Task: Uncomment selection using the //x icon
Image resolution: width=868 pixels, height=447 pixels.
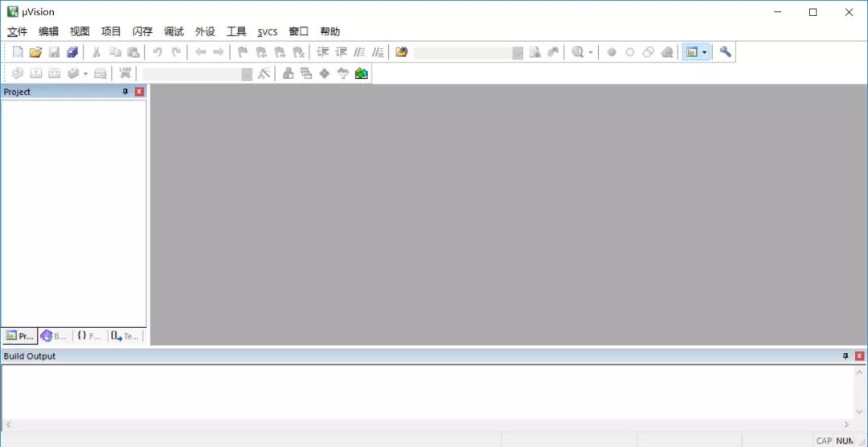Action: click(378, 52)
